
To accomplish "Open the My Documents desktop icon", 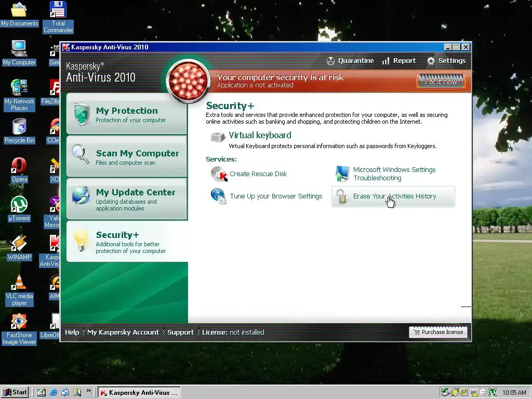I will (19, 14).
